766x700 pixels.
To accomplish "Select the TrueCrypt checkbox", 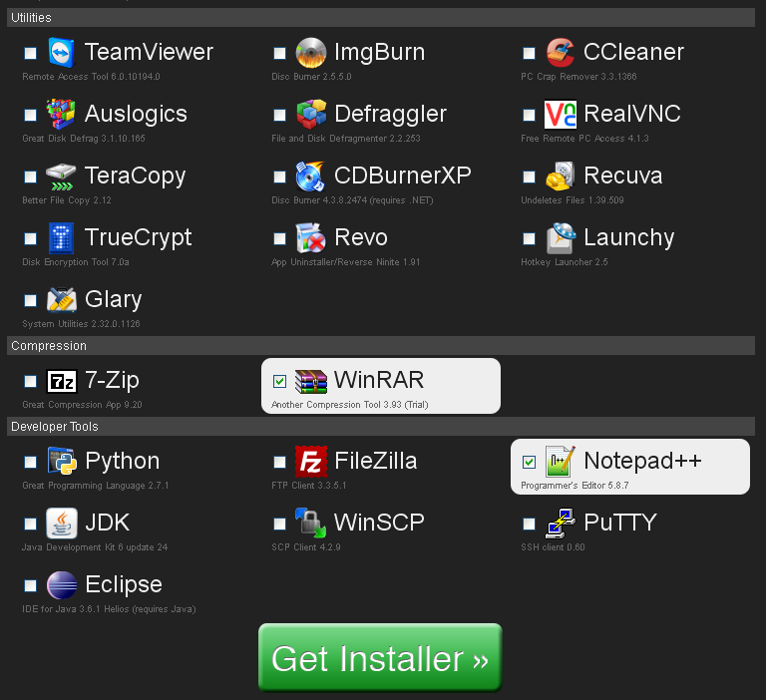I will (30, 238).
